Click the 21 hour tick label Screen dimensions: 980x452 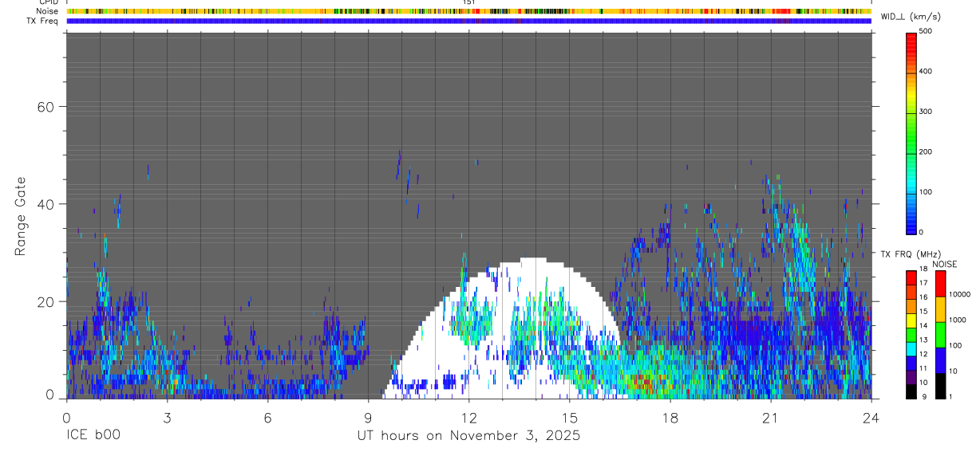(x=770, y=418)
